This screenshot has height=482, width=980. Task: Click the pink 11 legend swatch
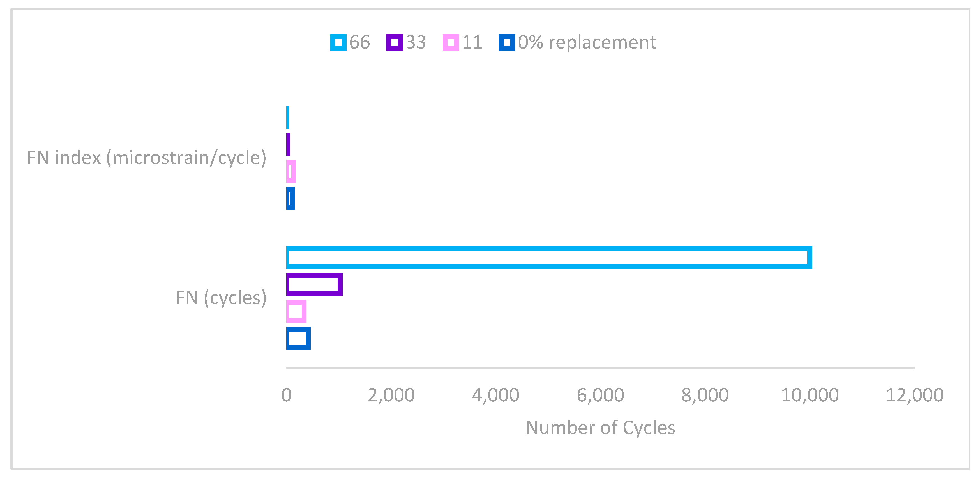pyautogui.click(x=450, y=42)
